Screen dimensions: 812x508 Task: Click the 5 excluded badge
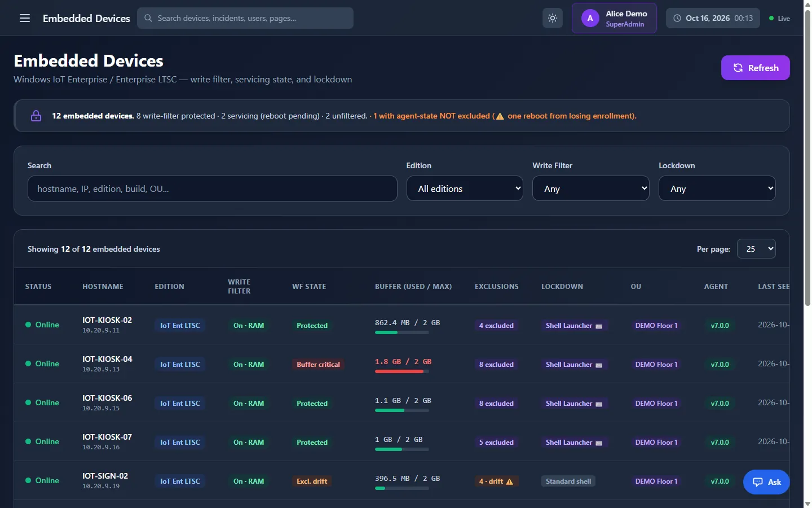[496, 443]
